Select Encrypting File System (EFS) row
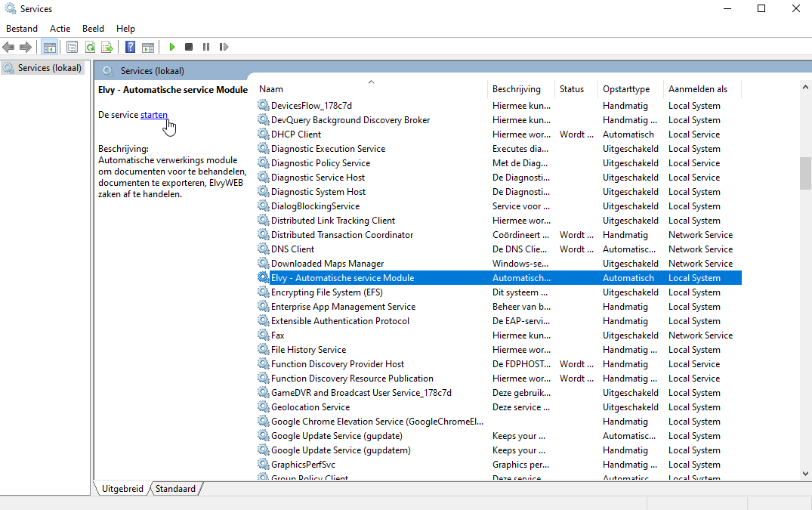Image resolution: width=812 pixels, height=510 pixels. pyautogui.click(x=499, y=292)
